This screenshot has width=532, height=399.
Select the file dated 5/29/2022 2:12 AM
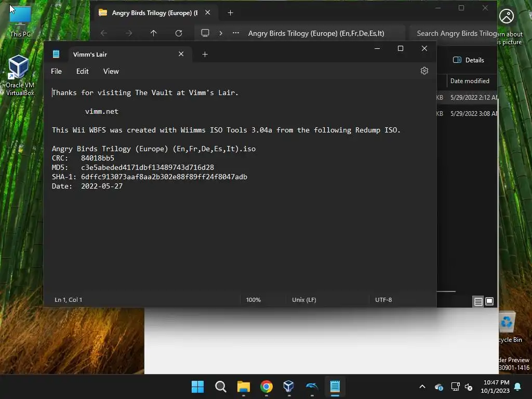[467, 97]
